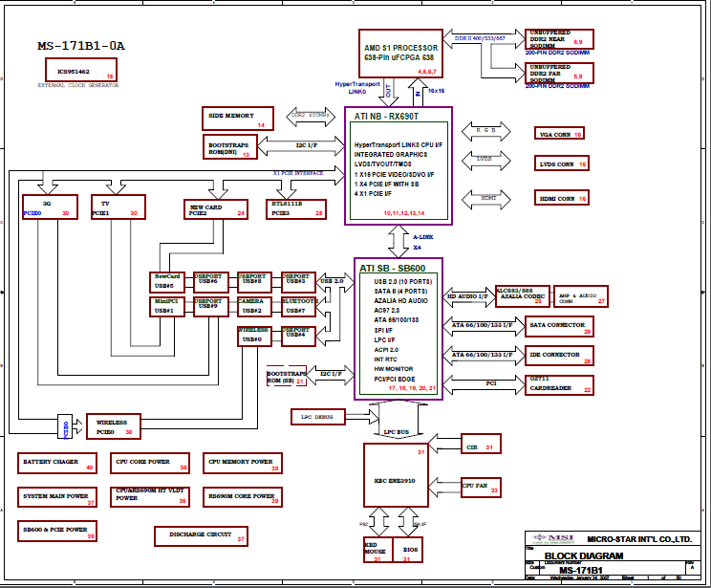Select the USBPORT USB#9 block
This screenshot has width=711, height=588.
pos(211,307)
